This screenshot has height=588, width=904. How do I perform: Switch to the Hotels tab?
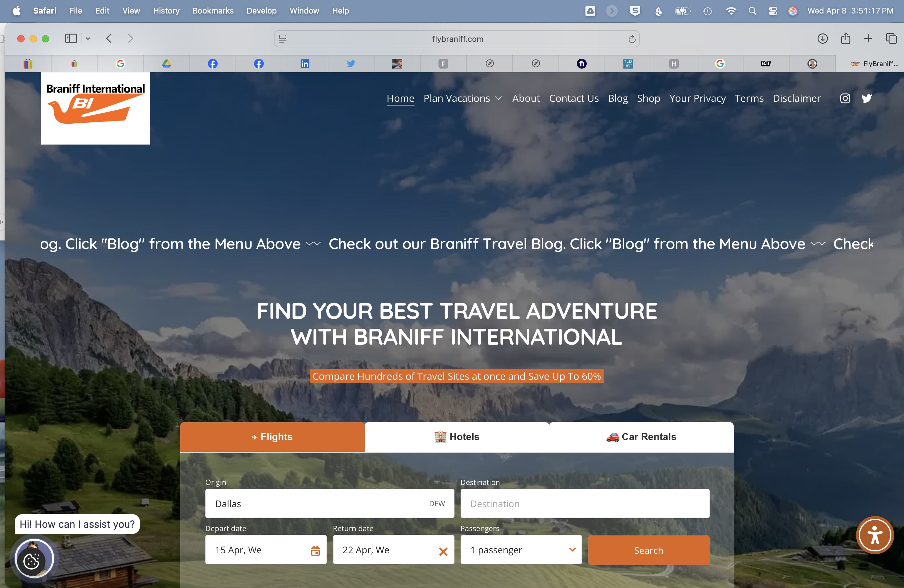pyautogui.click(x=457, y=437)
